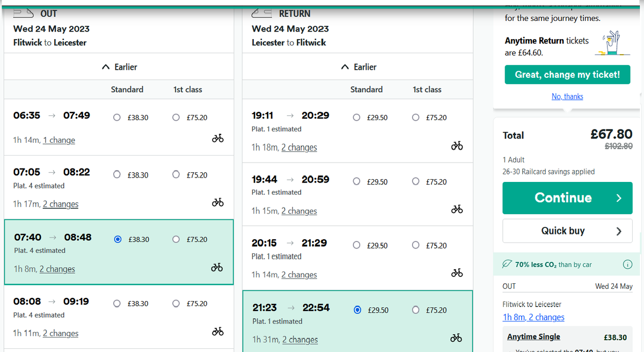This screenshot has width=644, height=352.
Task: Click the green leaf CO2 icon
Action: pos(507,265)
